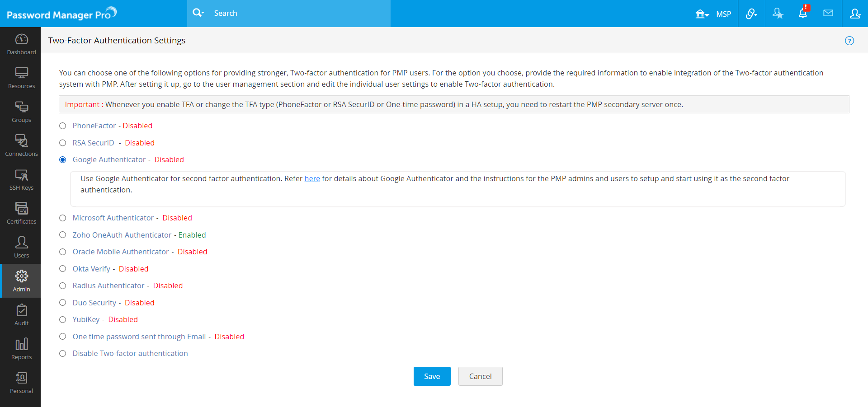Choose the Duo Security radio button

tap(63, 303)
